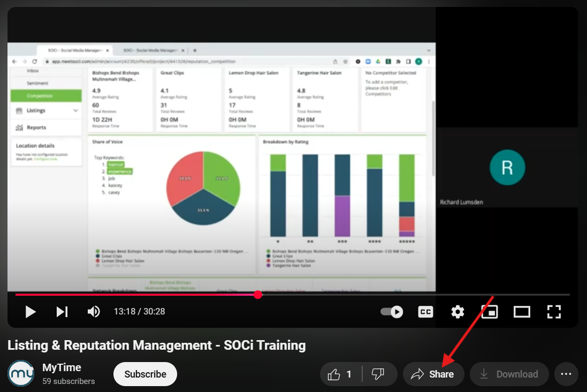Click the Reports chart icon
Viewport: 587px width, 392px height.
[19, 128]
